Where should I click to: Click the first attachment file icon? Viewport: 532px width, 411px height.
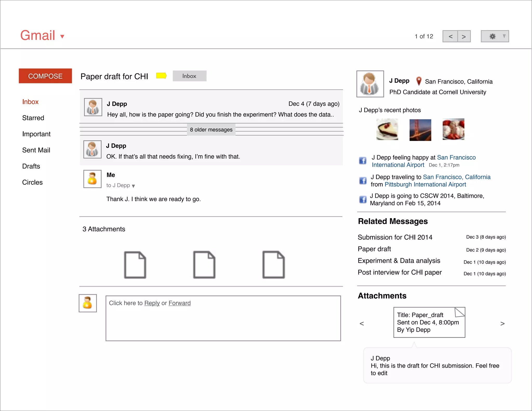(135, 265)
